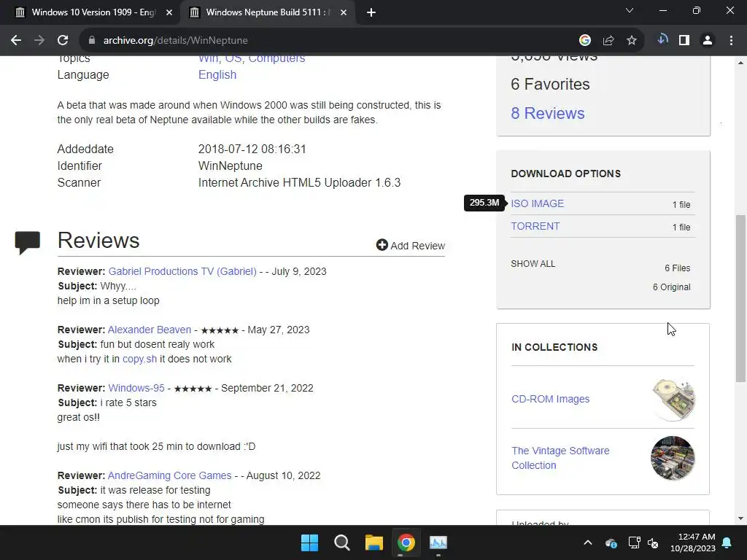This screenshot has height=560, width=747.
Task: Open taskbar Search
Action: [x=342, y=542]
